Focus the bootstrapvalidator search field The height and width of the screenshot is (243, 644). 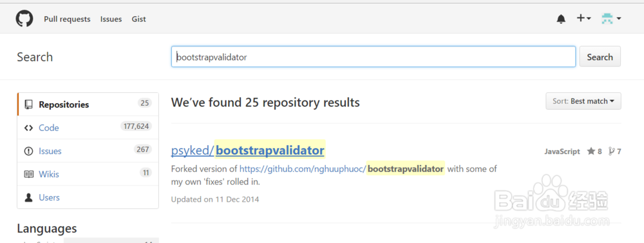point(374,57)
